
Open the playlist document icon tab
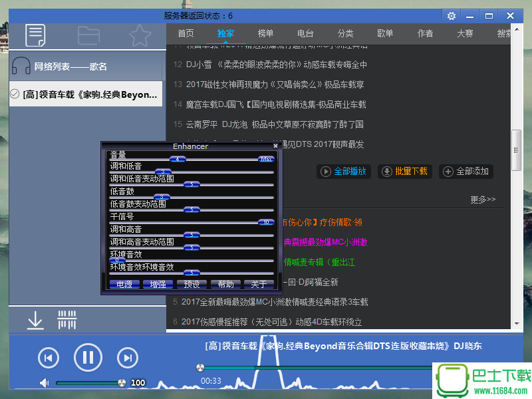(x=35, y=35)
